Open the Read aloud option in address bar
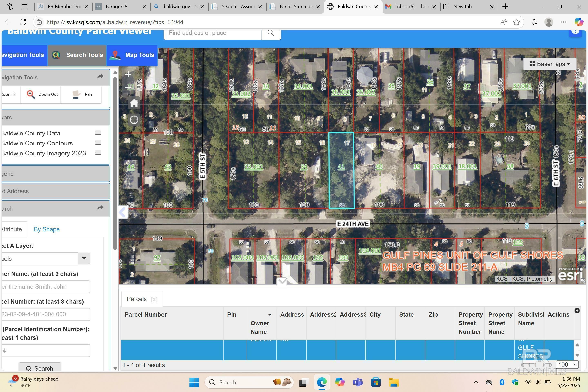 pos(503,22)
